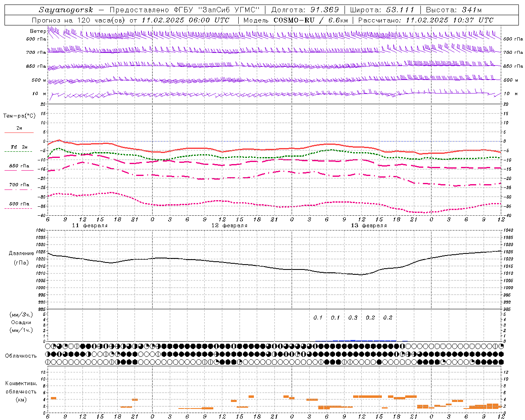Viewport: 525px width, 420px height.
Task: Click the '(гПа)' unit under Давление
Action: click(x=21, y=262)
